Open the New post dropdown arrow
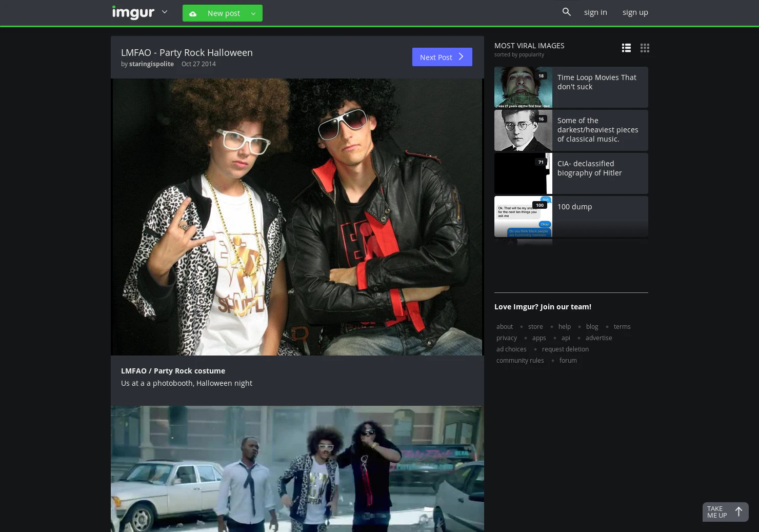This screenshot has height=532, width=759. coord(253,13)
